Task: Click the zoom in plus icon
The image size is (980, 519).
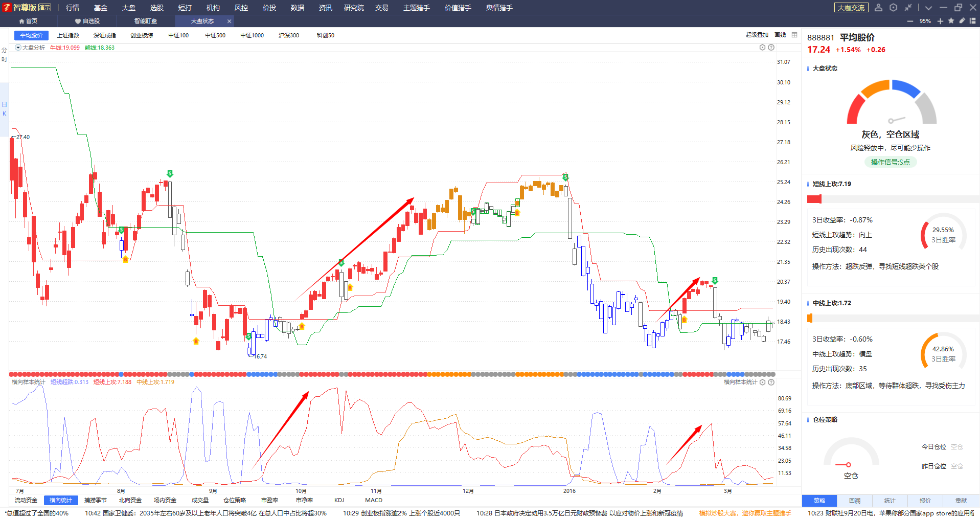Action: click(940, 21)
